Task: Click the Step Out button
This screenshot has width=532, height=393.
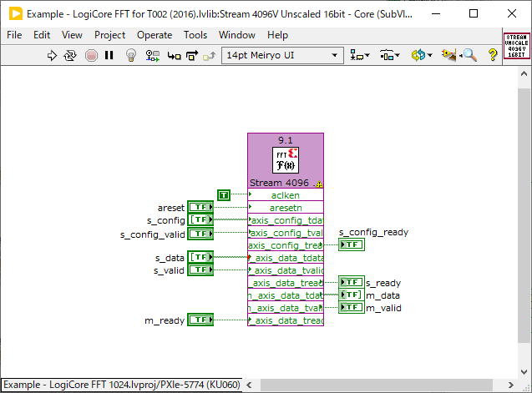Action: [210, 56]
